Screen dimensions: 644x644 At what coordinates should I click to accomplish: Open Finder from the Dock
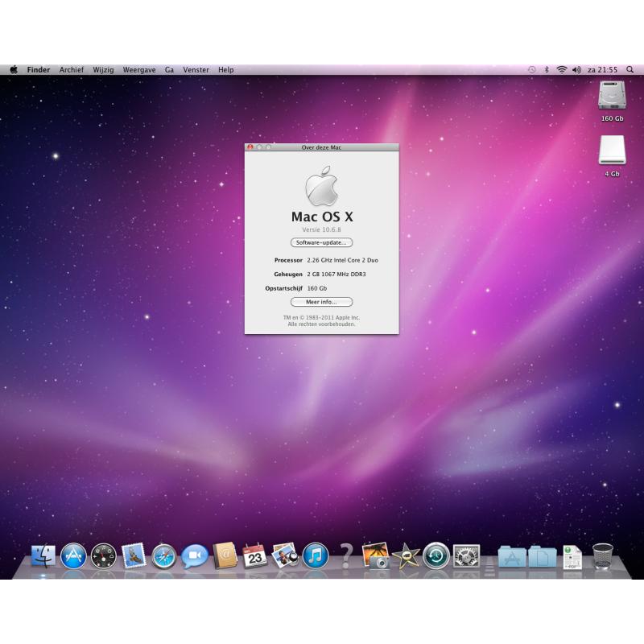[43, 555]
